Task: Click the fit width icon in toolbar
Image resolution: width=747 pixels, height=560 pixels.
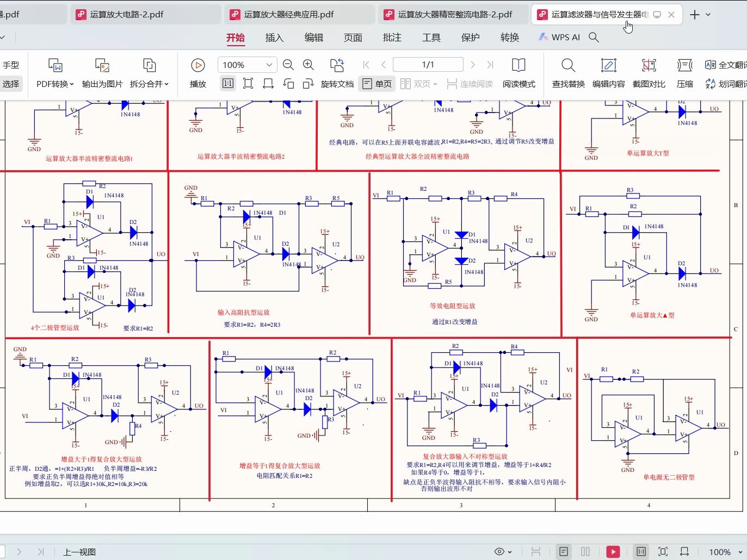Action: [268, 84]
